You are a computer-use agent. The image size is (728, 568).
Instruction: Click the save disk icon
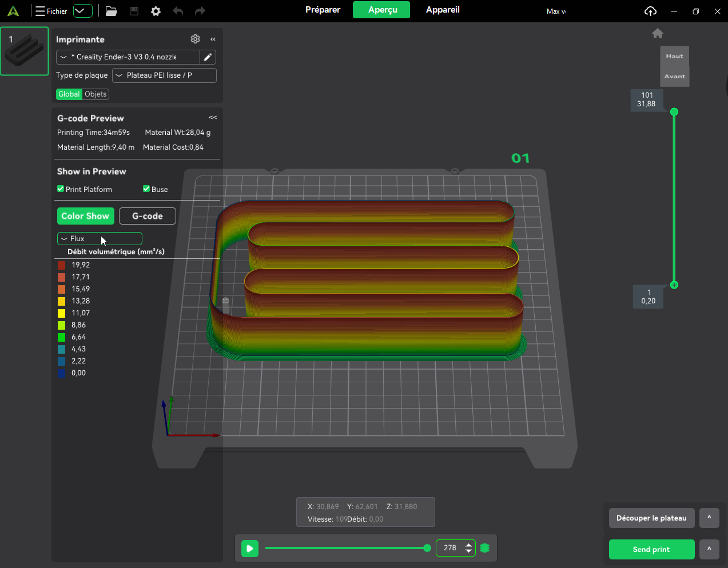[x=134, y=11]
